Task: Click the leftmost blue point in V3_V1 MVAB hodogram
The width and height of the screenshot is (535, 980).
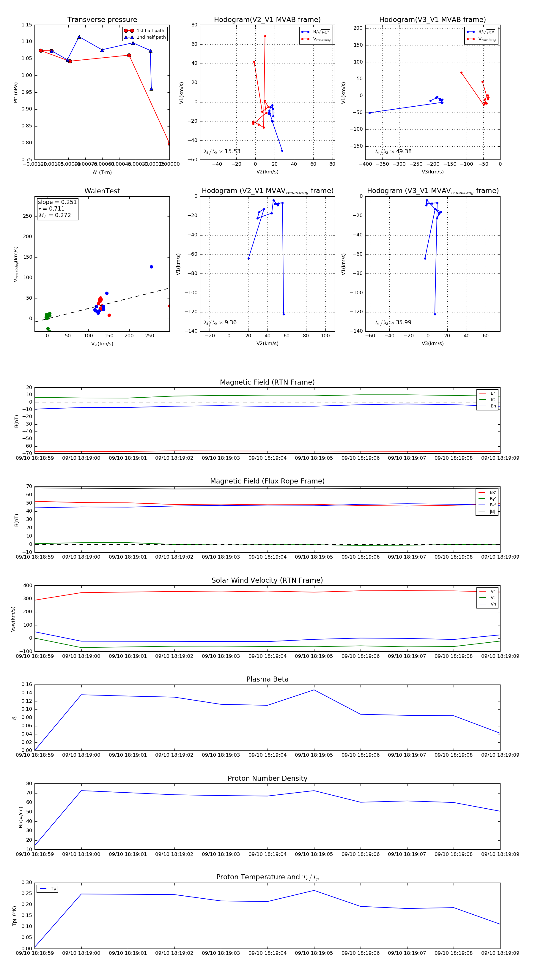Action: tap(369, 113)
